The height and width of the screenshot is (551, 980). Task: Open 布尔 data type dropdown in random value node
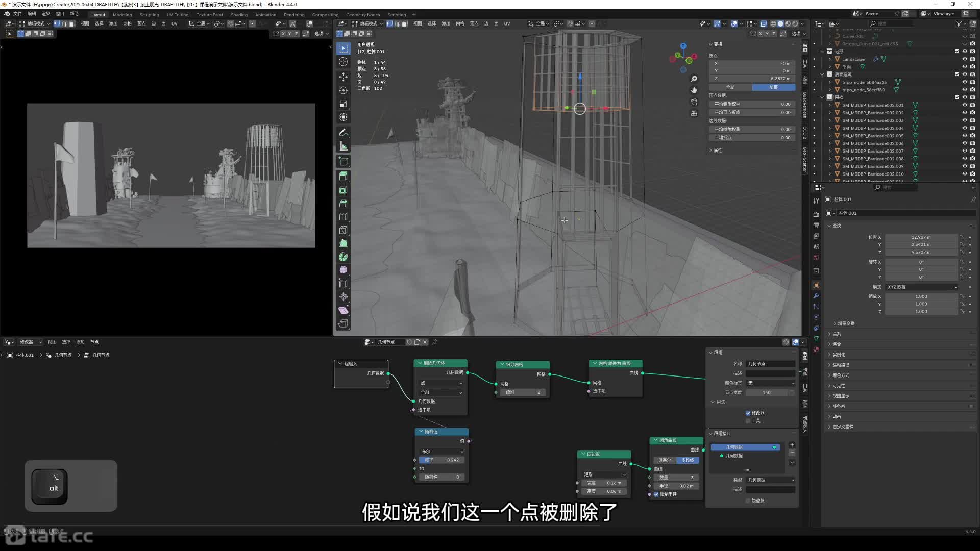[x=442, y=452]
